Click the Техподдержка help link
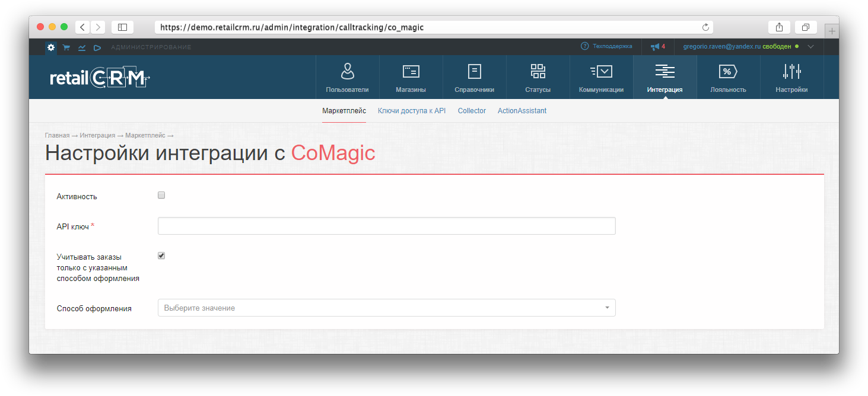 607,46
